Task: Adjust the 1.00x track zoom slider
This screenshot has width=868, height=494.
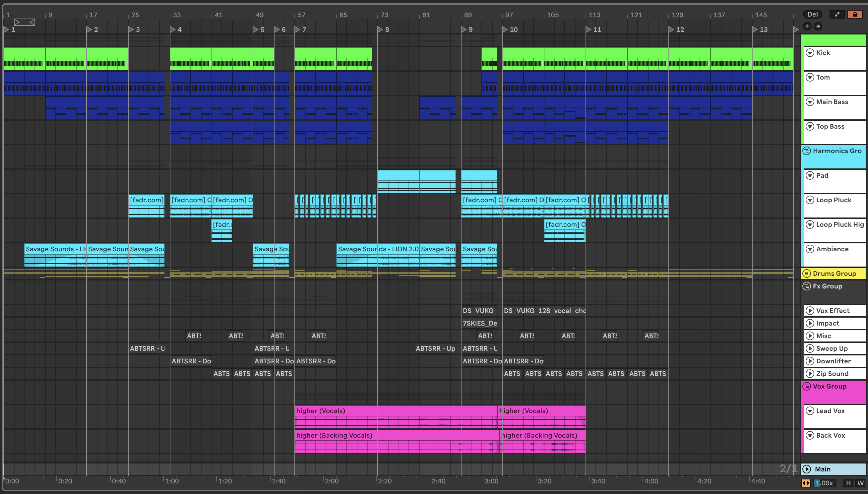Action: [x=824, y=483]
